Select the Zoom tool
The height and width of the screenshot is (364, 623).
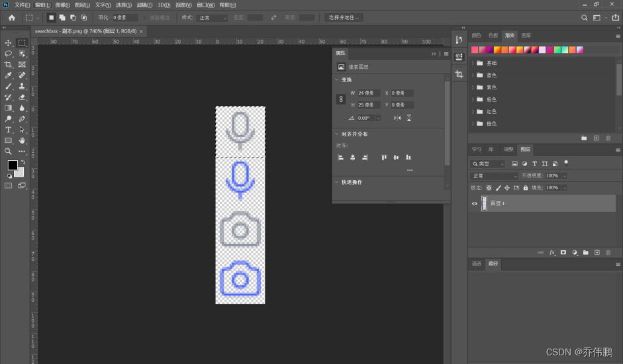(x=9, y=151)
